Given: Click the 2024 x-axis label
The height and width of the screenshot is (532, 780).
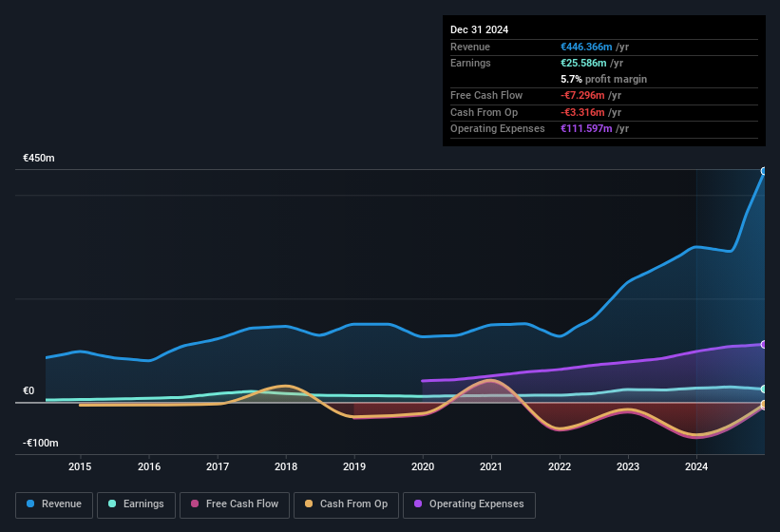Looking at the screenshot, I should click(x=696, y=466).
